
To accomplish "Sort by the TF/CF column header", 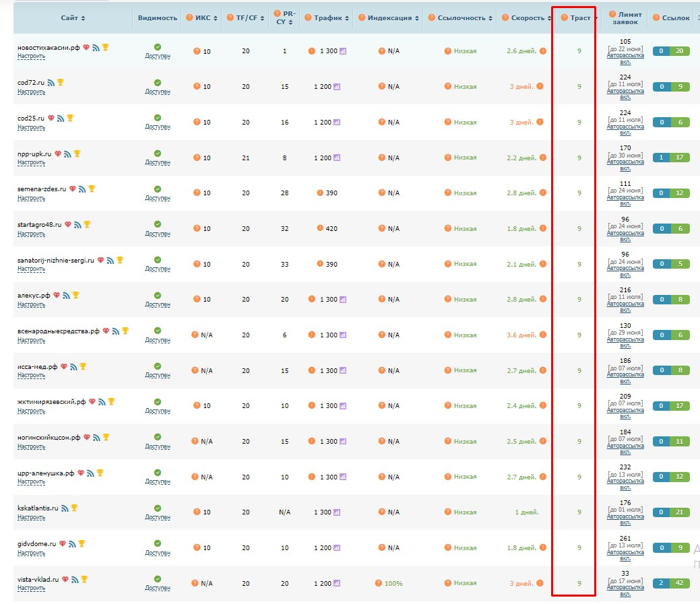I will 251,18.
